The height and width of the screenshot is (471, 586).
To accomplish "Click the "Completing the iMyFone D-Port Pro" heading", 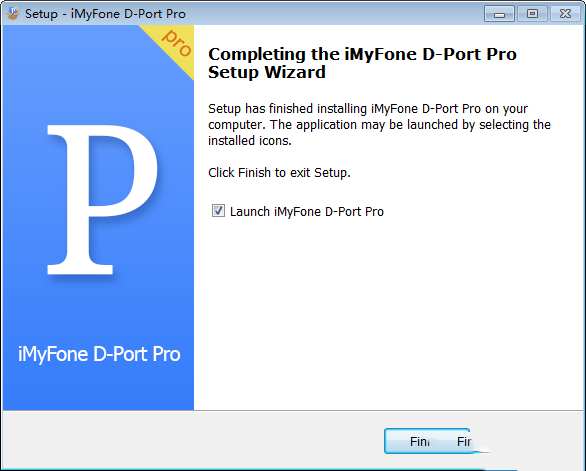I will (x=362, y=54).
